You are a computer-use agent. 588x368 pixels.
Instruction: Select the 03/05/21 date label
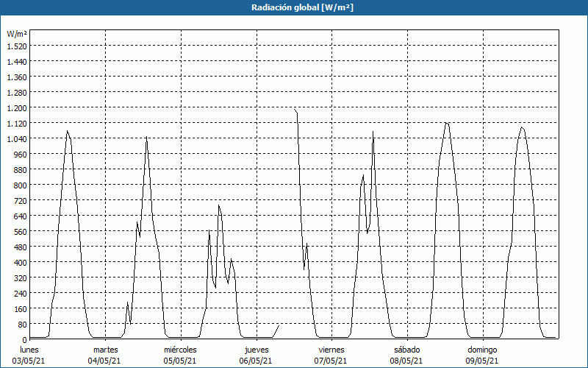tap(29, 361)
